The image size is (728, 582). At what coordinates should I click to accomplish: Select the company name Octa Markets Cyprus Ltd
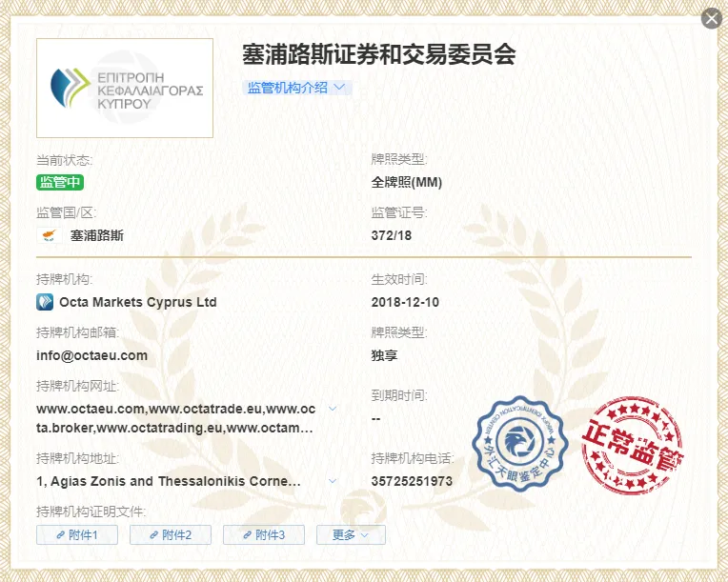click(138, 302)
